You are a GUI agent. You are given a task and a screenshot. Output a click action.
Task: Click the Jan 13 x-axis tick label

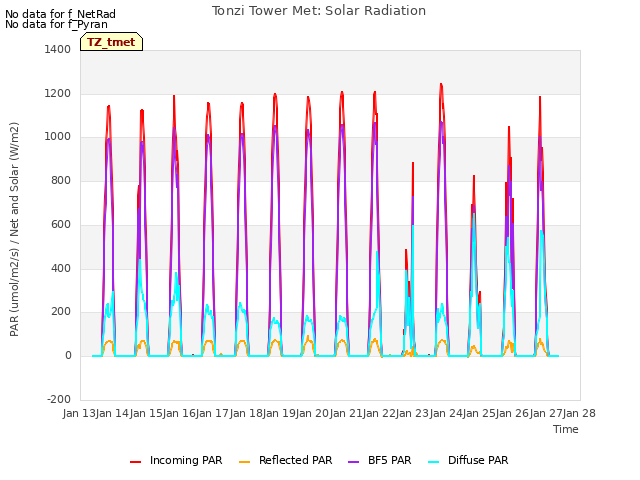point(79,413)
